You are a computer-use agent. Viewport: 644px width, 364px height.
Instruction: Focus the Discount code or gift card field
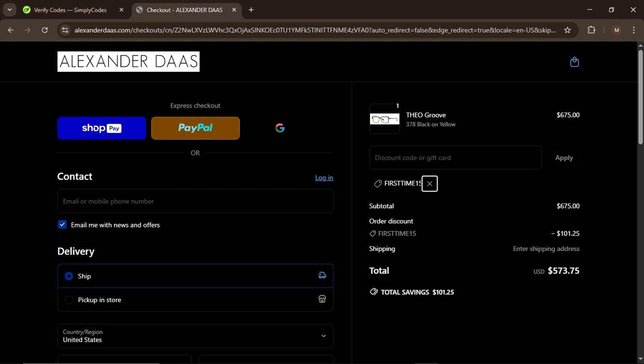(456, 158)
